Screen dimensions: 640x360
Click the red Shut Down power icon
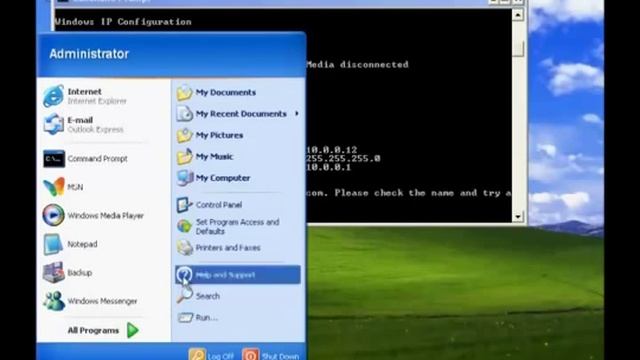click(250, 354)
